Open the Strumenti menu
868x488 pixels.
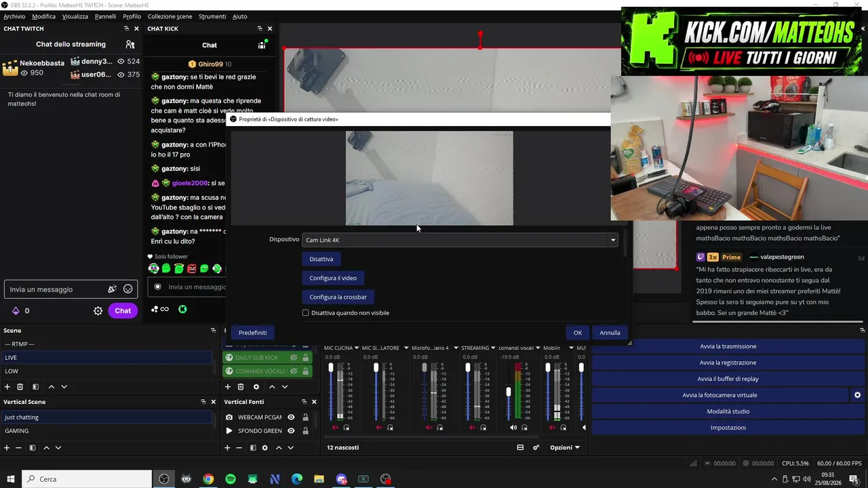(x=212, y=16)
